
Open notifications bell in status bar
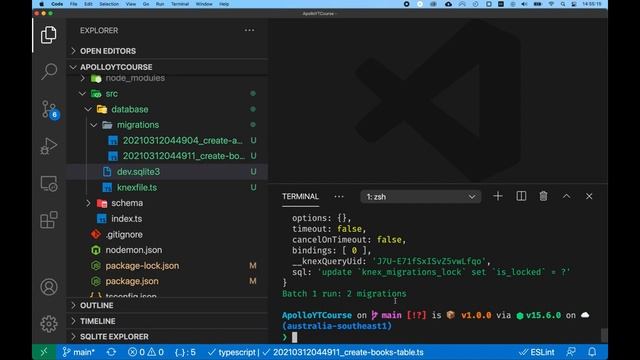(x=592, y=352)
